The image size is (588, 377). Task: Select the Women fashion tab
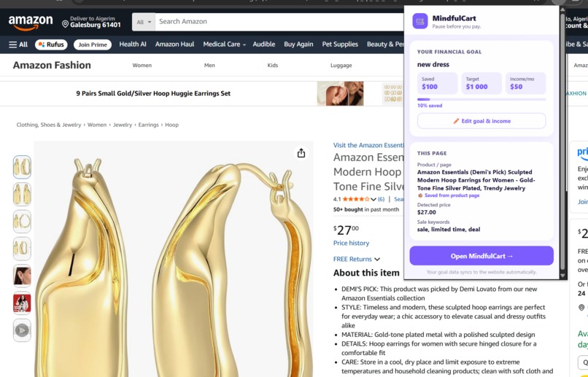(142, 65)
